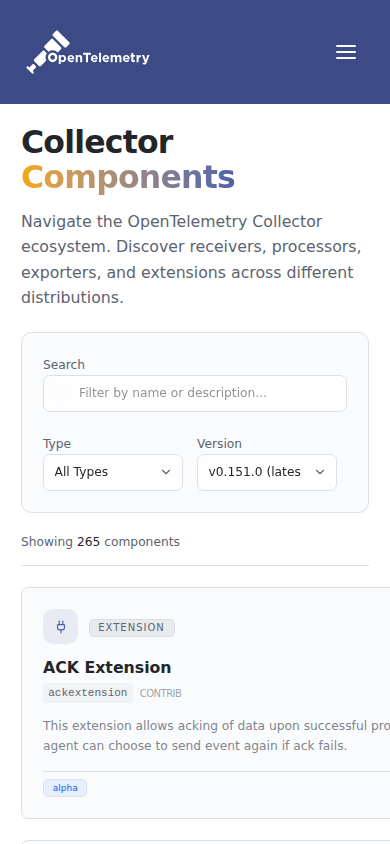Click the Type label above dropdown
The height and width of the screenshot is (844, 390).
(x=57, y=444)
